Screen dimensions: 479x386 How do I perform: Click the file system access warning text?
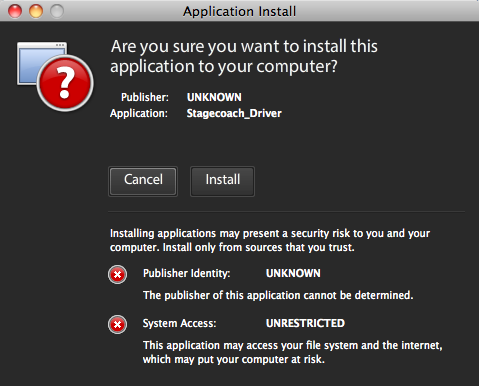pos(293,352)
